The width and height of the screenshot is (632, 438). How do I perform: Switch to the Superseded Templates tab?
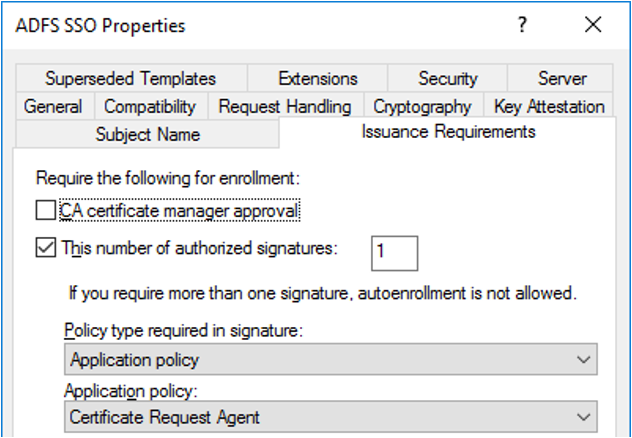pos(130,78)
